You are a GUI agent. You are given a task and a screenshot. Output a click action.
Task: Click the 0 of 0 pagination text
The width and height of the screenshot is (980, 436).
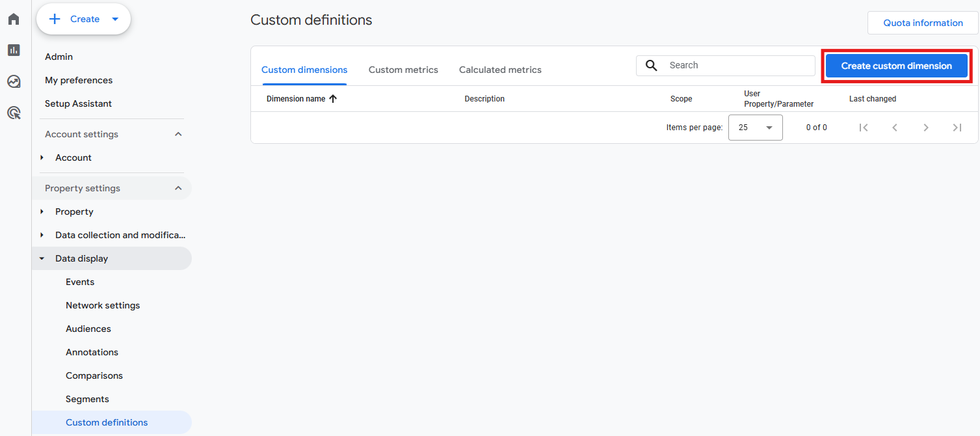817,128
